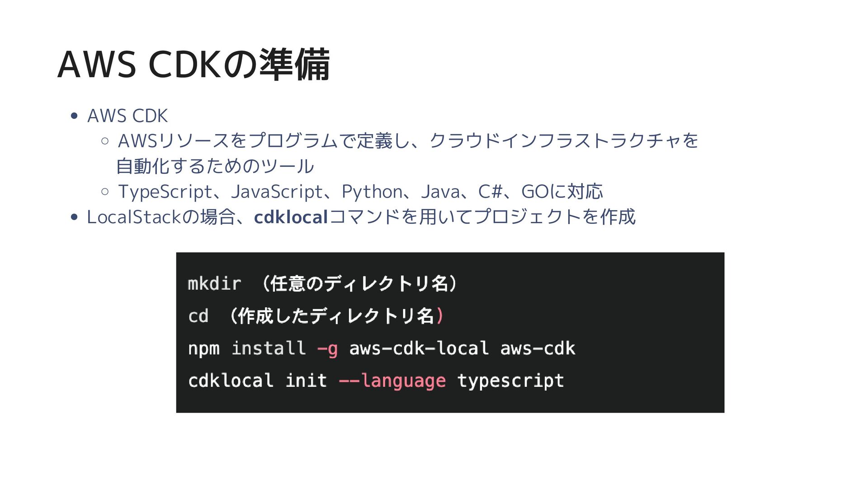Click the 'cd (作成したディレクトリ名)' code line

(316, 316)
